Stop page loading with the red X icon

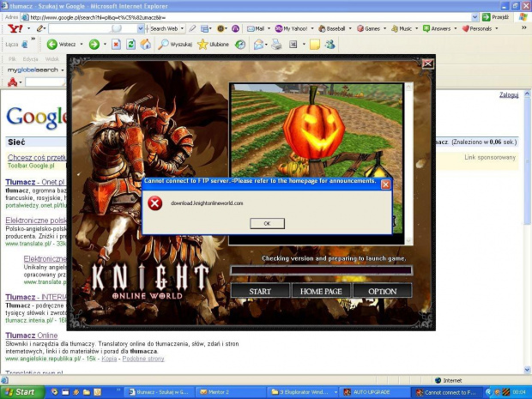click(x=117, y=45)
